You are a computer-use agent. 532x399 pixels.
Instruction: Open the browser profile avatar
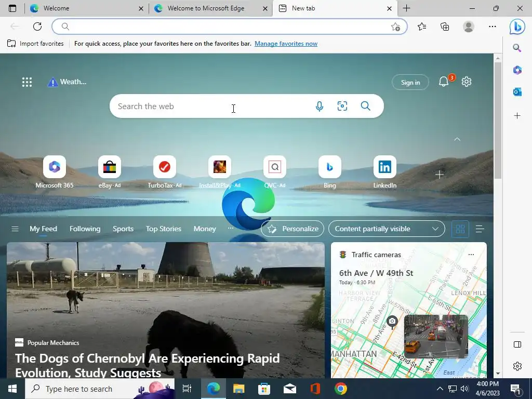pos(469,26)
